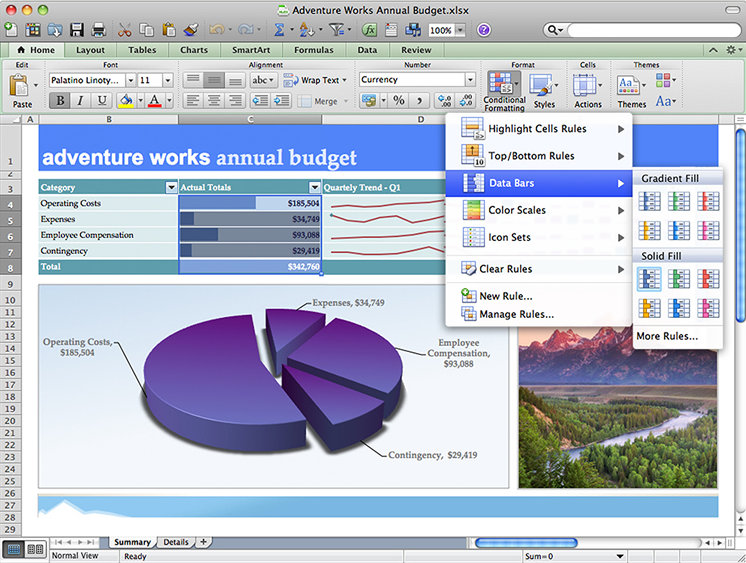
Task: Choose green Gradient Fill data bar
Action: 678,201
